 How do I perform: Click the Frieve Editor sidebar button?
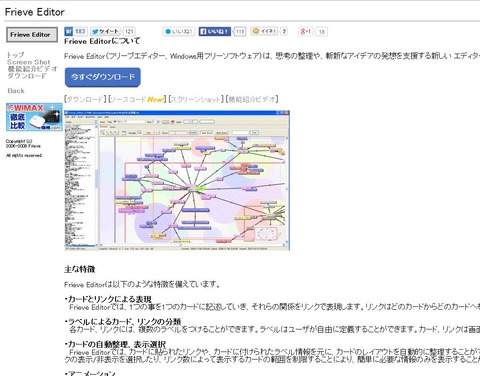tap(32, 35)
